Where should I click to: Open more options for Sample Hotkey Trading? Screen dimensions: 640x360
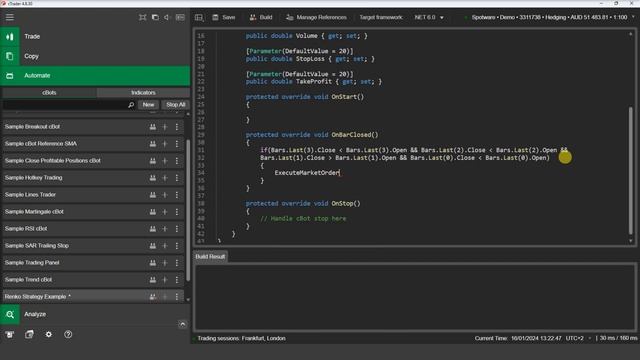click(x=177, y=178)
